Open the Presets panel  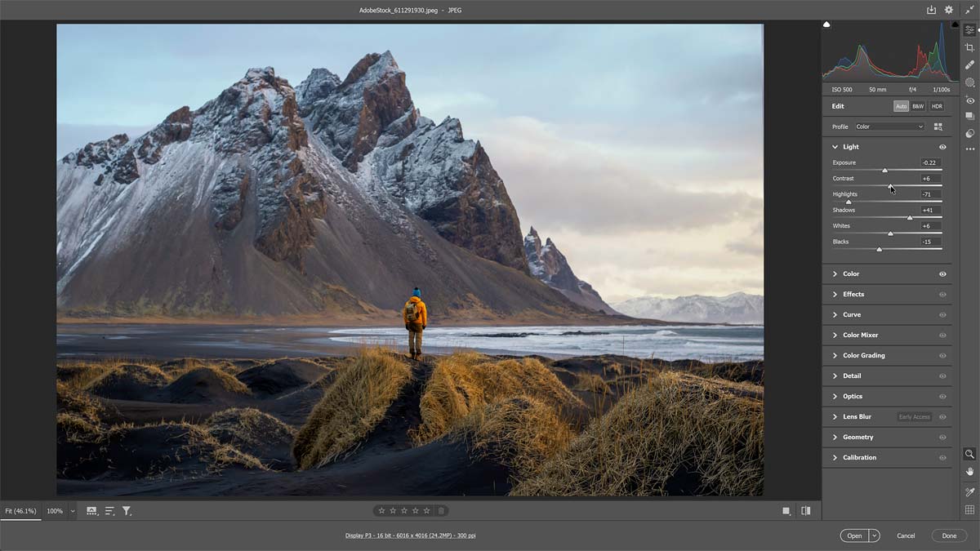click(x=970, y=114)
